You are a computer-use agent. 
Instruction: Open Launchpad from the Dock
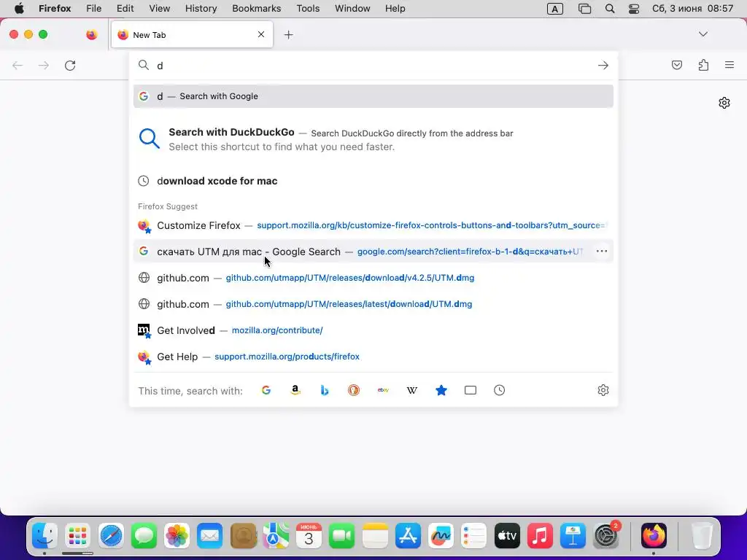(77, 536)
